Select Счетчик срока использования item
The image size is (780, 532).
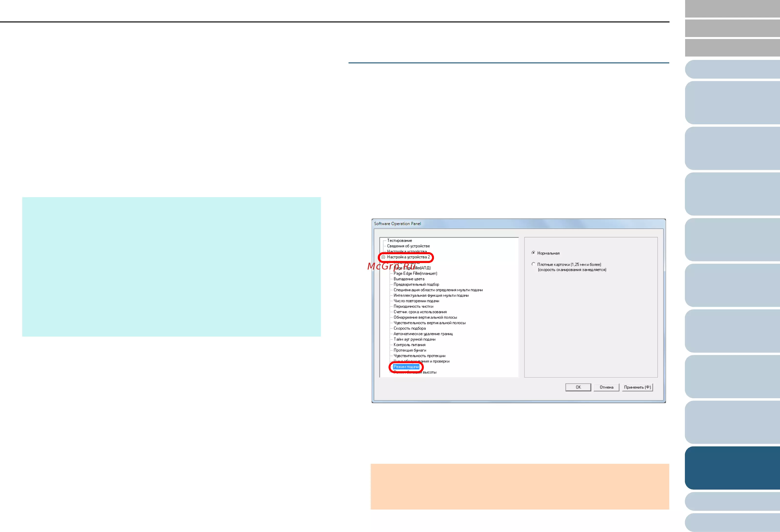tap(420, 312)
